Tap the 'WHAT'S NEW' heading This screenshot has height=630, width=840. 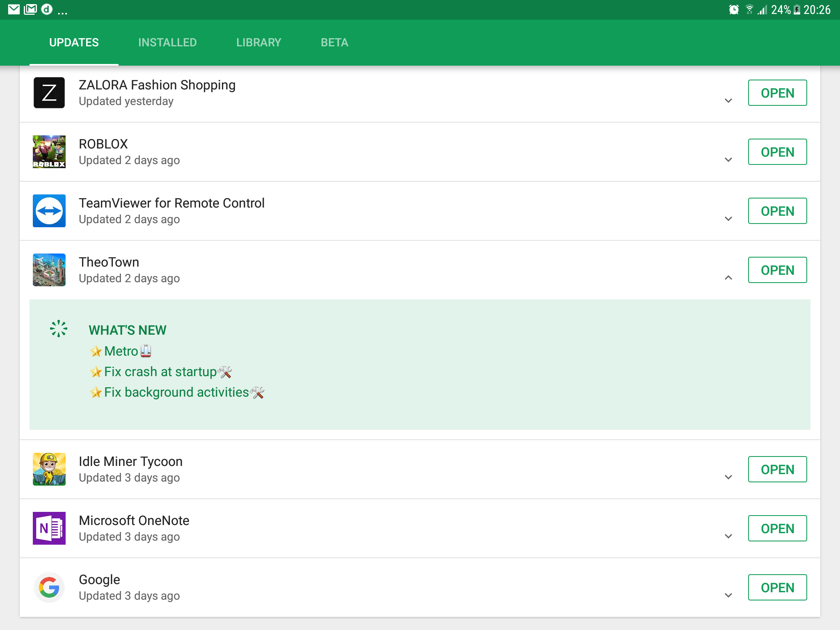128,330
